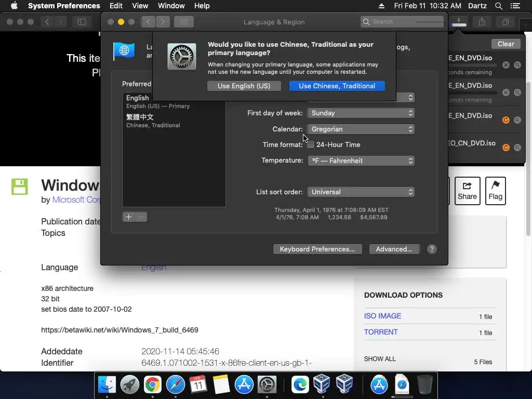This screenshot has height=399, width=532.
Task: Cancel the topmost E_EN_DVD.iso download
Action: tap(506, 65)
